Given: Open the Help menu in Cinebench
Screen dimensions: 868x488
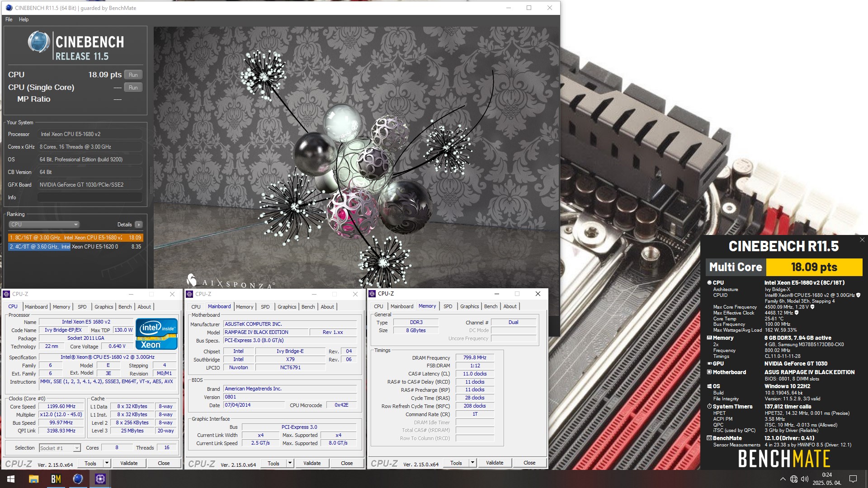Looking at the screenshot, I should pyautogui.click(x=24, y=19).
